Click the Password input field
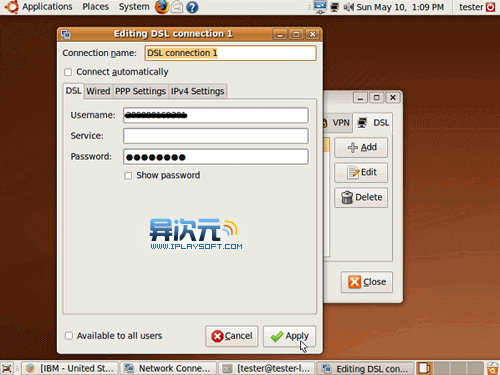The image size is (500, 375). coord(216,157)
